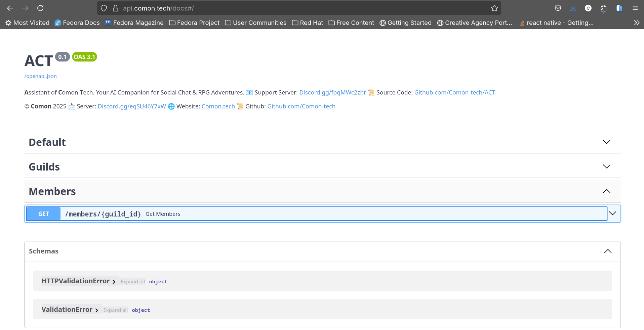Expand the HTTPValidationError schema
The image size is (644, 330).
pyautogui.click(x=114, y=282)
